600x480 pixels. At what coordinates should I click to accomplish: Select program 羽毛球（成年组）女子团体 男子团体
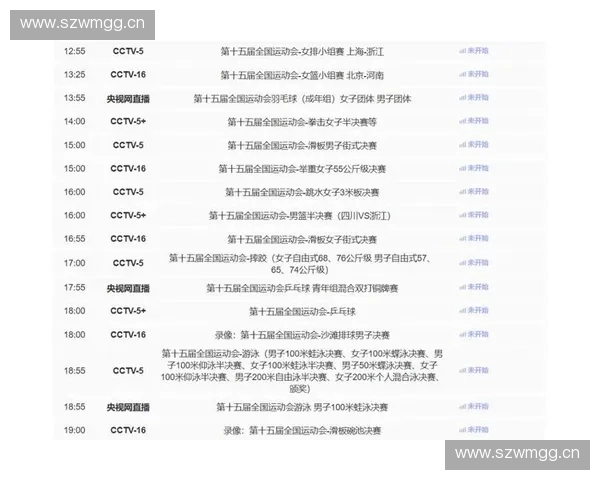point(302,99)
